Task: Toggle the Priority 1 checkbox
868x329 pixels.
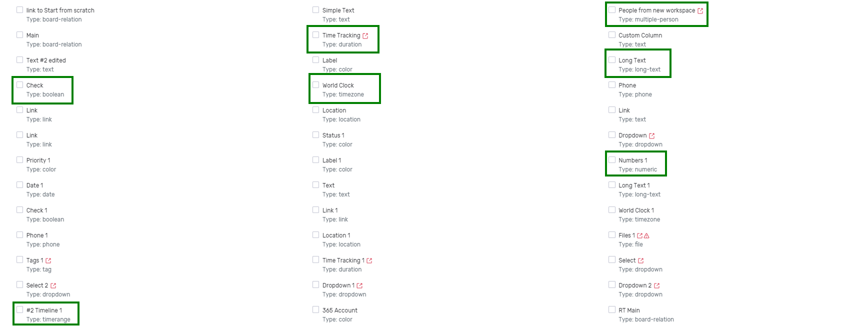Action: pos(19,160)
